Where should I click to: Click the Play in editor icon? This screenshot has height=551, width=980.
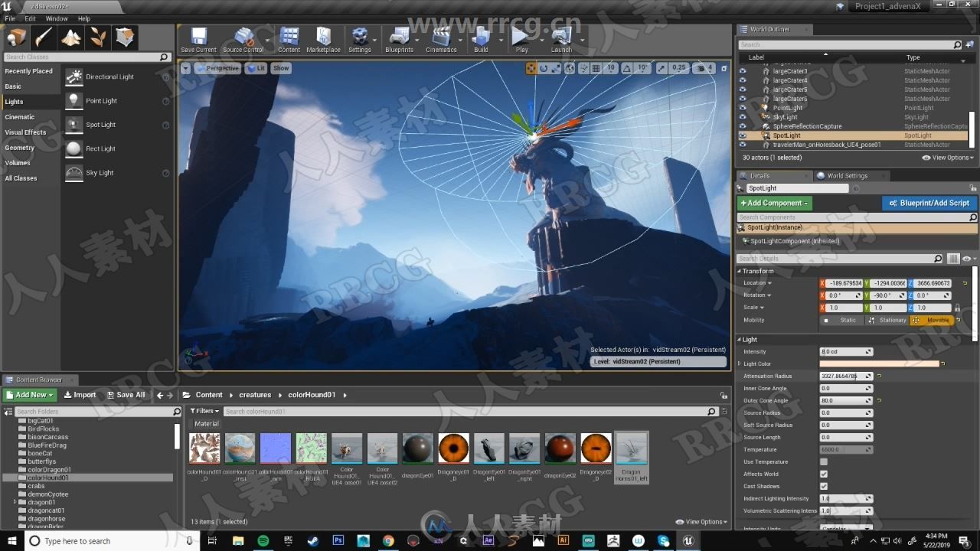(521, 39)
